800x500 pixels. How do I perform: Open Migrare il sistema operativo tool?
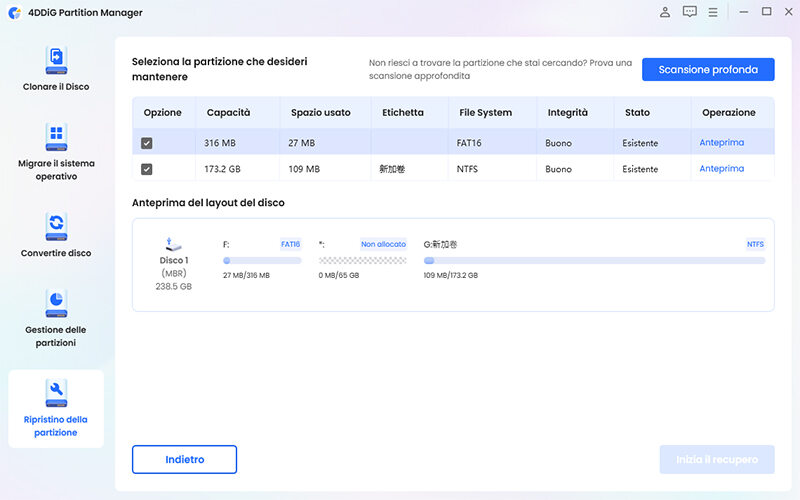(56, 137)
